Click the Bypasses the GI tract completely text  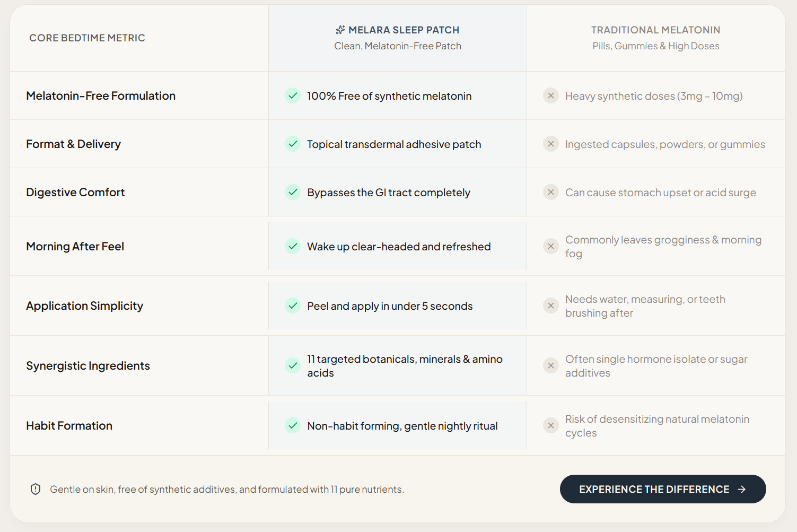point(389,193)
